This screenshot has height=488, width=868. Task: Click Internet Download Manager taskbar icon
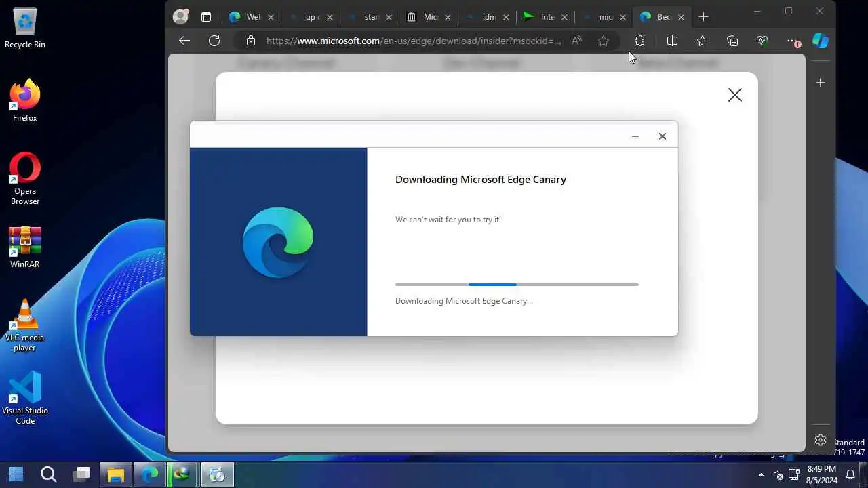click(x=183, y=474)
